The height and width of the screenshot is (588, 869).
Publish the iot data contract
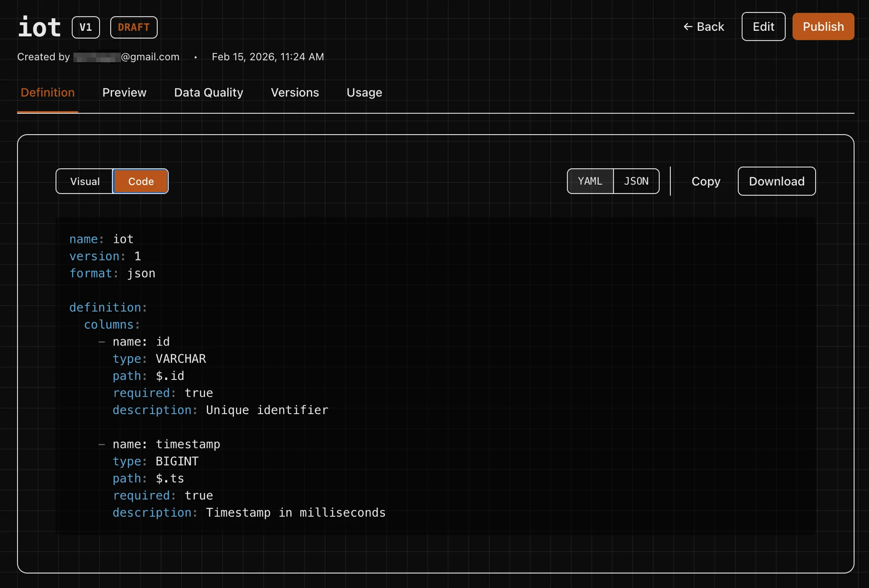click(x=823, y=27)
